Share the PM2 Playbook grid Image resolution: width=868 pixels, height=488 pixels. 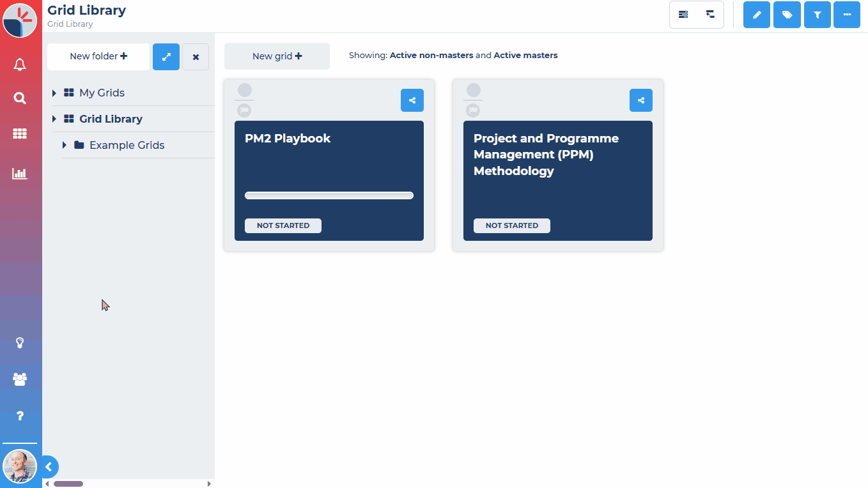[x=412, y=100]
